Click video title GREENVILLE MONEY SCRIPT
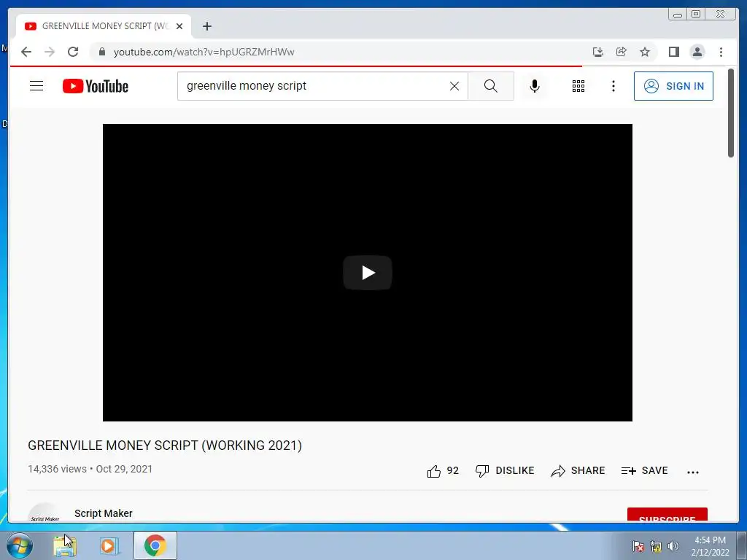The width and height of the screenshot is (747, 560). point(165,446)
